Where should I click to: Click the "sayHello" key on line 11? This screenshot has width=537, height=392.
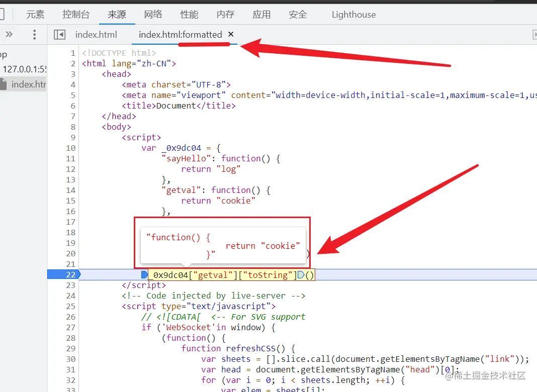coord(187,158)
